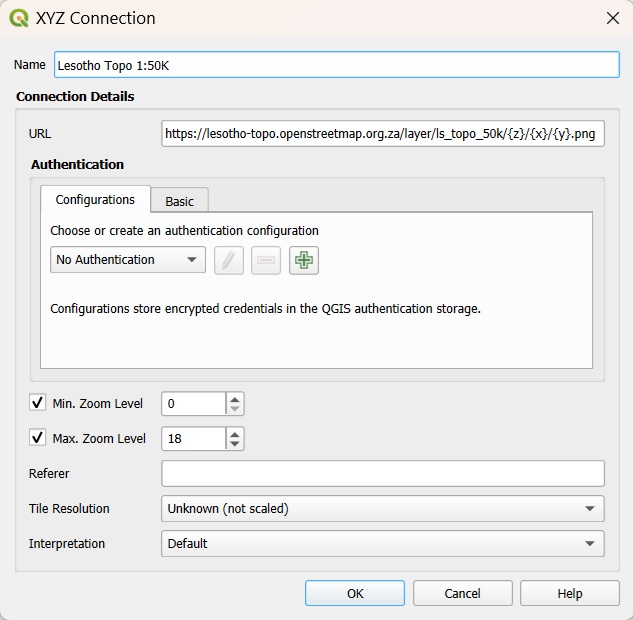Image resolution: width=633 pixels, height=620 pixels.
Task: Open the Interpretation dropdown
Action: click(383, 544)
